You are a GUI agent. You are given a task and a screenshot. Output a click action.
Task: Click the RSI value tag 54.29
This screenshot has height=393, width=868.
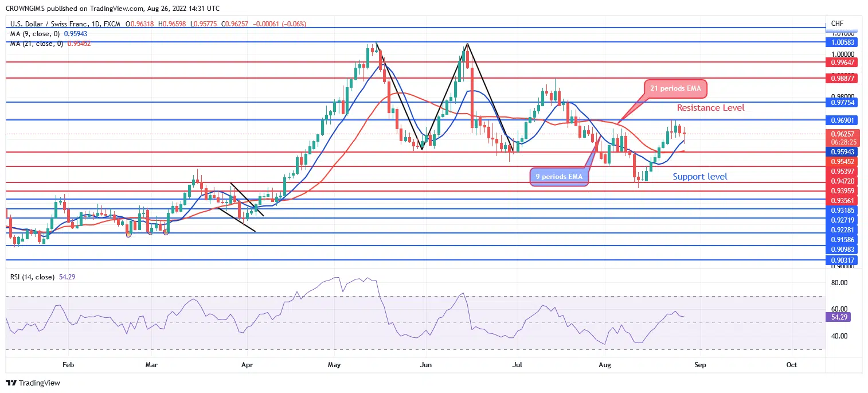click(x=842, y=317)
